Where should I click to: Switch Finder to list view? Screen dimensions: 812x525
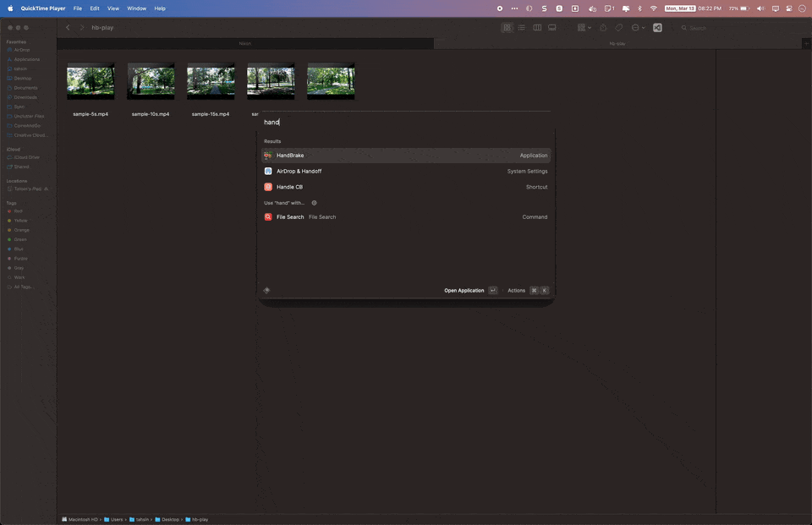tap(522, 27)
